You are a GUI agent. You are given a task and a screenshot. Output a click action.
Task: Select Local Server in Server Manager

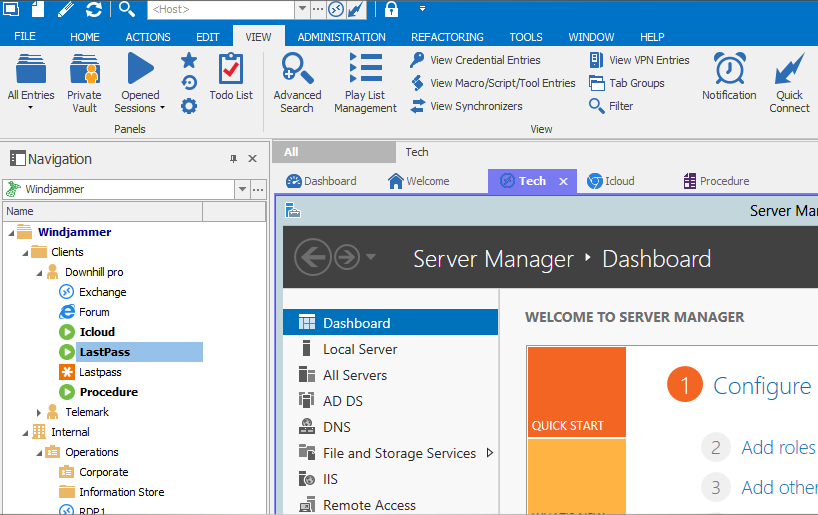click(359, 349)
